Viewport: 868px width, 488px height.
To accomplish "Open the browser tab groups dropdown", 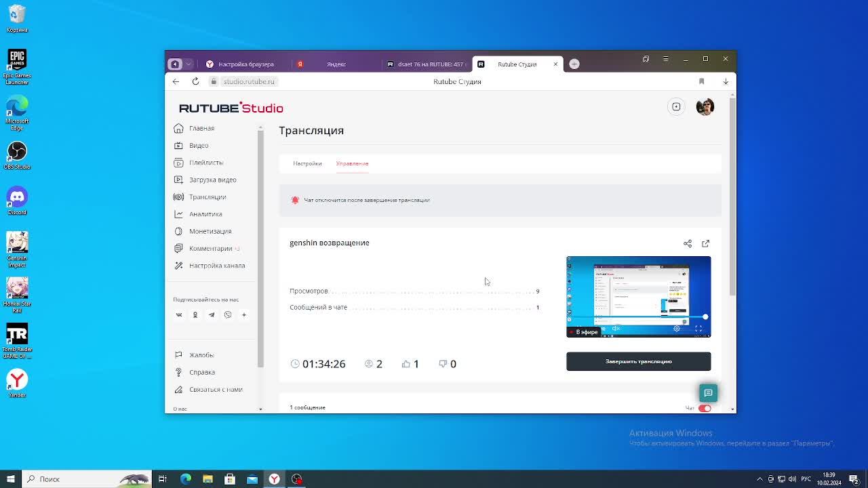I will pos(189,64).
